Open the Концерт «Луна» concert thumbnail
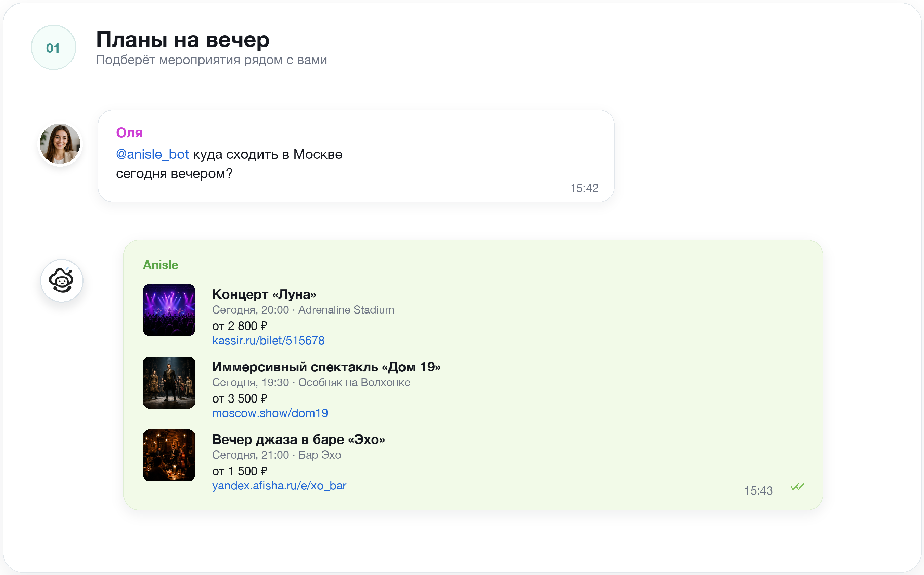The width and height of the screenshot is (924, 575). 169,310
